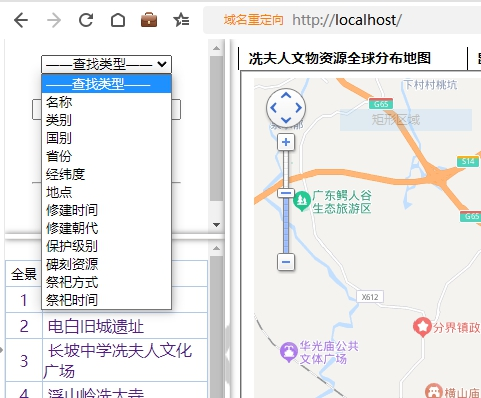Click the 广东鳄人谷生态旅游区 park marker
Viewport: 481px width, 398px height.
click(x=302, y=201)
